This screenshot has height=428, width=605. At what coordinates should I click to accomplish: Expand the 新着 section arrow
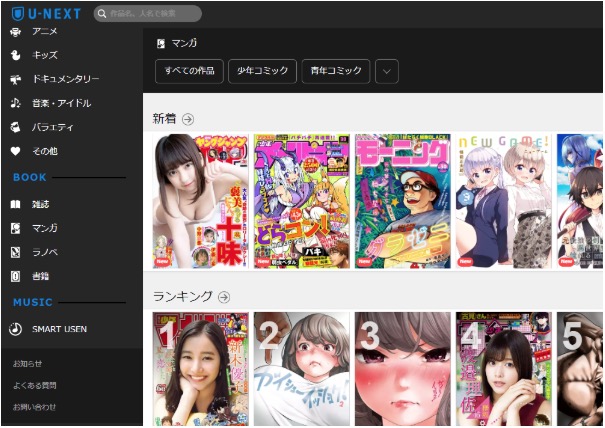pyautogui.click(x=188, y=119)
